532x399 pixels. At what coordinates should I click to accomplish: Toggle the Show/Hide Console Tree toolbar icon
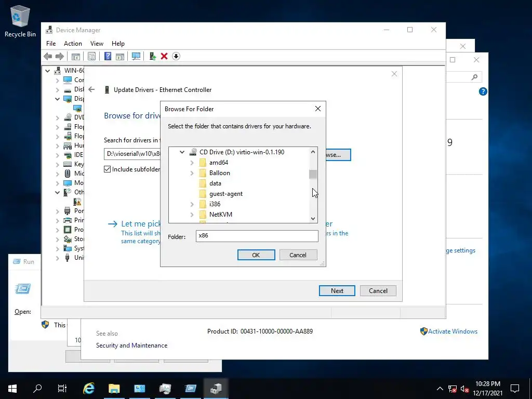[76, 56]
